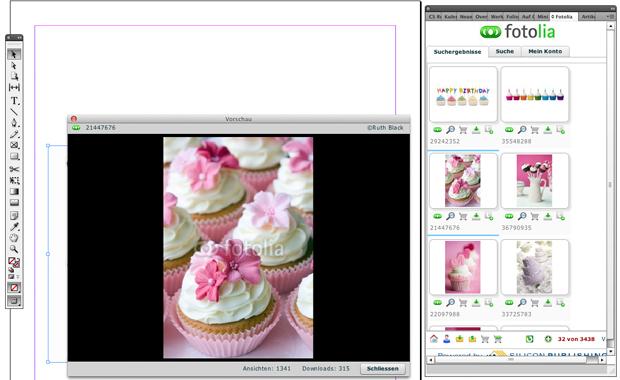The image size is (620, 380).
Task: Select the Free Transform tool
Action: [14, 180]
